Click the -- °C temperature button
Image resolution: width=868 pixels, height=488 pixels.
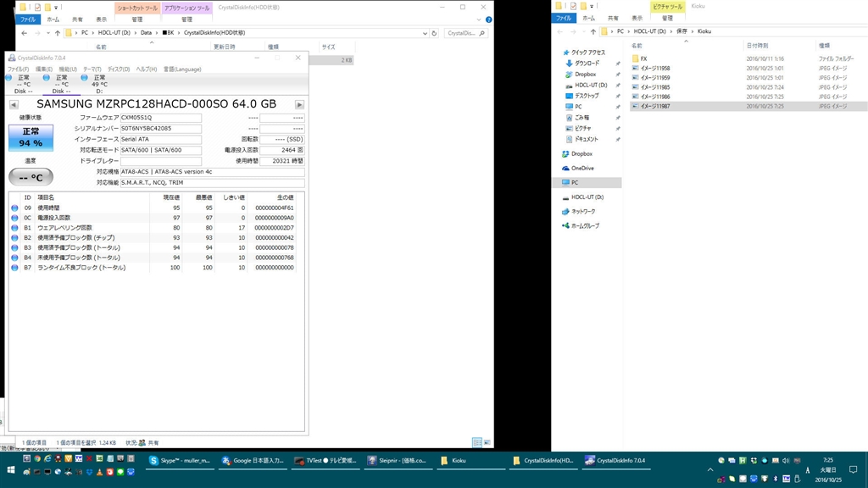coord(31,178)
